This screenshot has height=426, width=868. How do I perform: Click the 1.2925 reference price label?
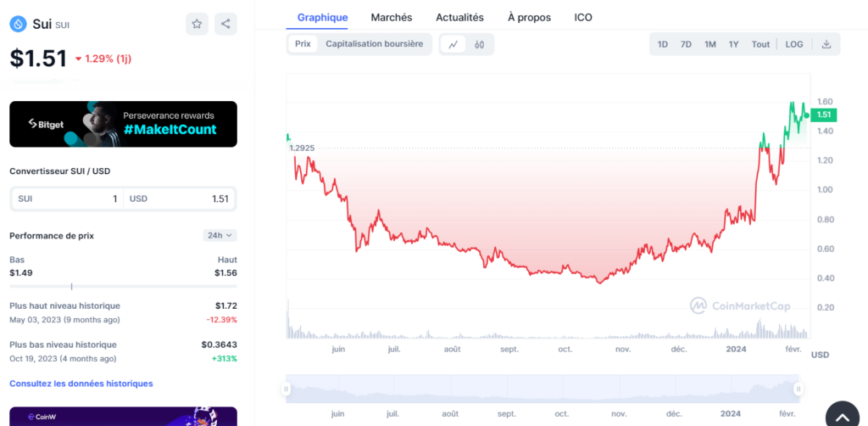(302, 149)
